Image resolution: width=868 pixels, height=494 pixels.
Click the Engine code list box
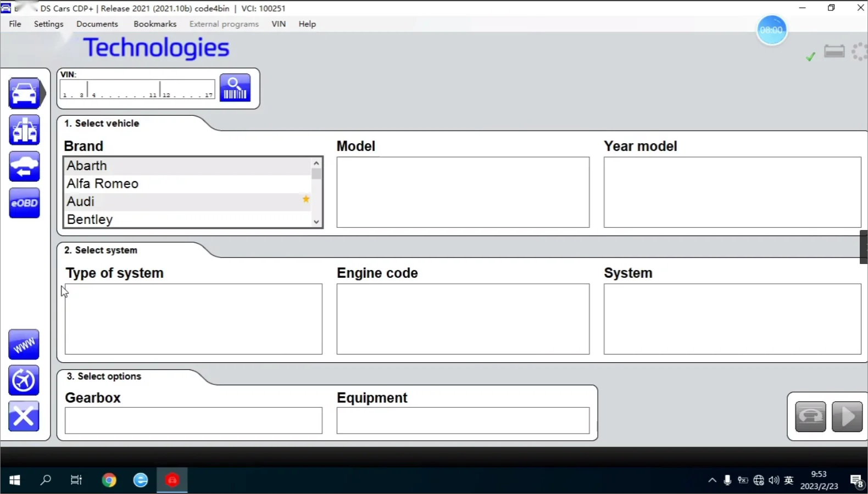point(463,319)
